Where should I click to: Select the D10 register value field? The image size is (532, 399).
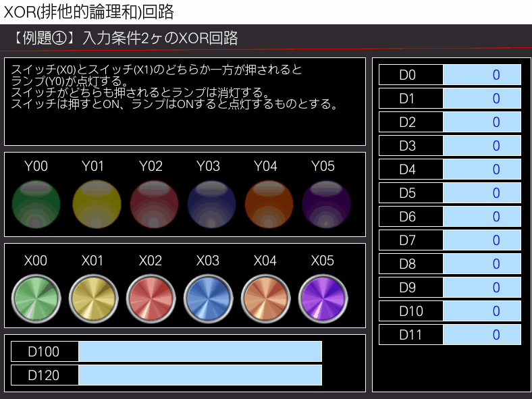coord(482,311)
